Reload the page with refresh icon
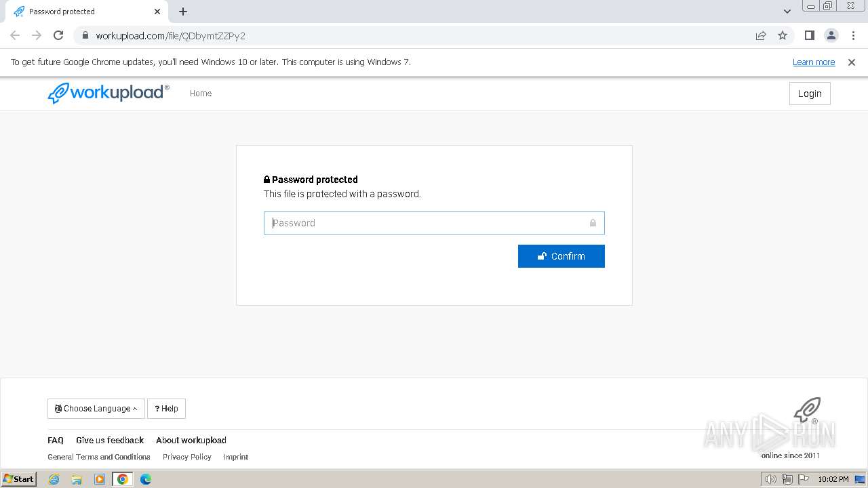868x488 pixels. pyautogui.click(x=58, y=35)
